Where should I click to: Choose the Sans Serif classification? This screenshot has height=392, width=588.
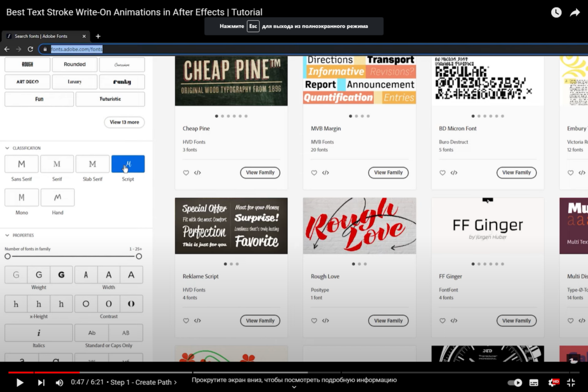point(21,164)
